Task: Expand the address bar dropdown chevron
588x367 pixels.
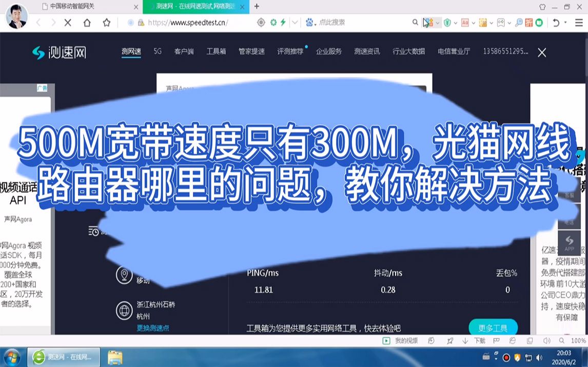Action: tap(295, 23)
